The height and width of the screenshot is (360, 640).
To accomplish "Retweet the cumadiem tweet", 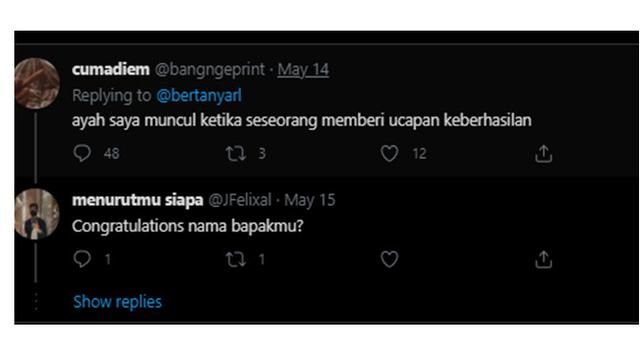I will click(236, 154).
